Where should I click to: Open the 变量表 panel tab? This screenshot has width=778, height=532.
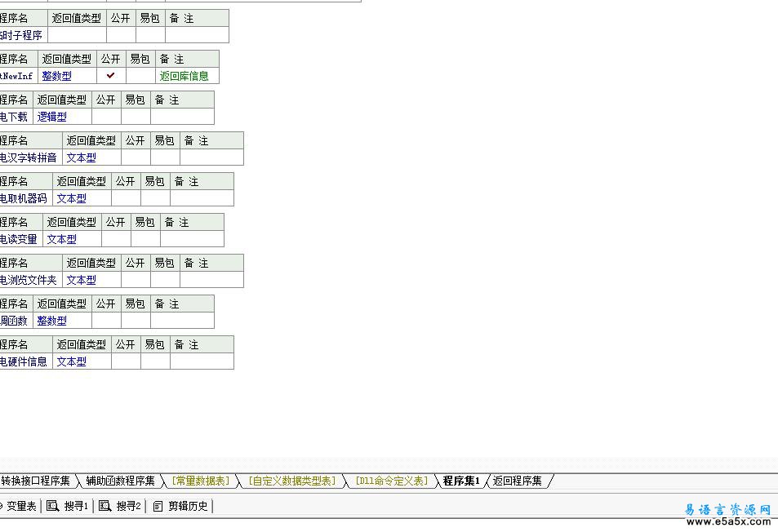(x=19, y=506)
